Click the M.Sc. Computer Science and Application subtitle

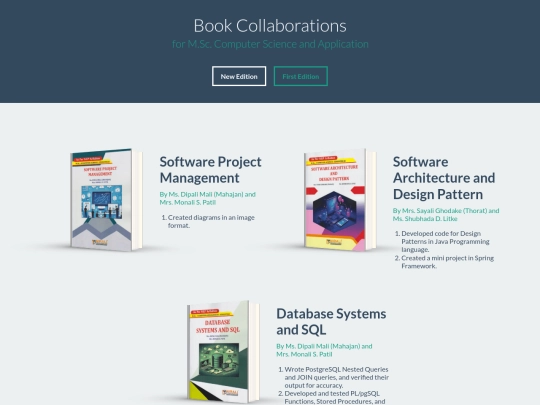click(270, 44)
